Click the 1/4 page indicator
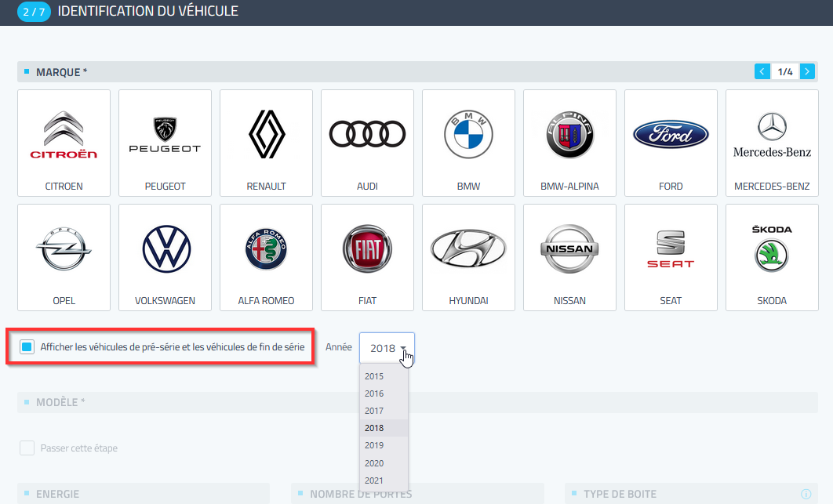The width and height of the screenshot is (833, 504). [x=785, y=71]
